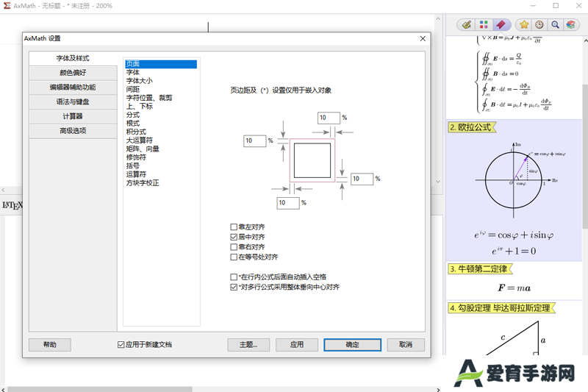588x392 pixels.
Task: Maximize the AxMath main window
Action: pos(556,6)
